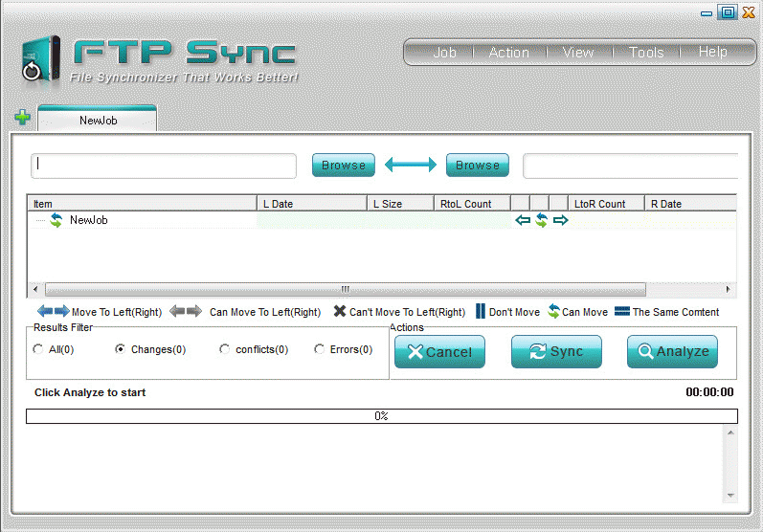Click gray Can Move To Left(Right) legend icon
The image size is (763, 532).
click(186, 311)
